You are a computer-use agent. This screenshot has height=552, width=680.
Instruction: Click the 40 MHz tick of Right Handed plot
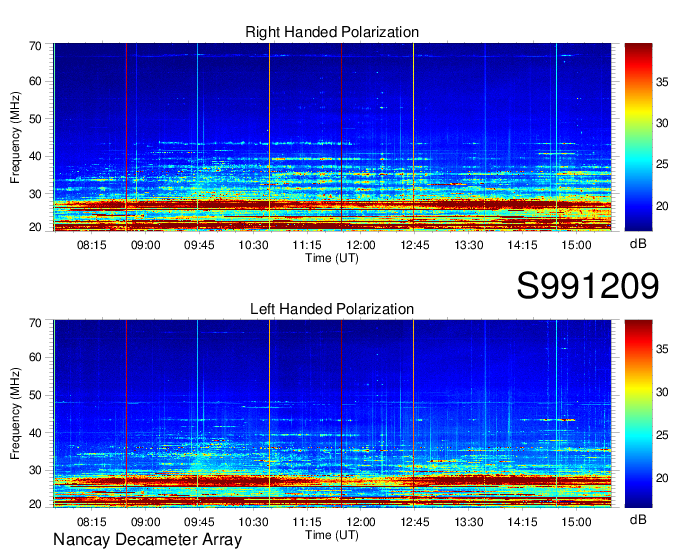[36, 156]
